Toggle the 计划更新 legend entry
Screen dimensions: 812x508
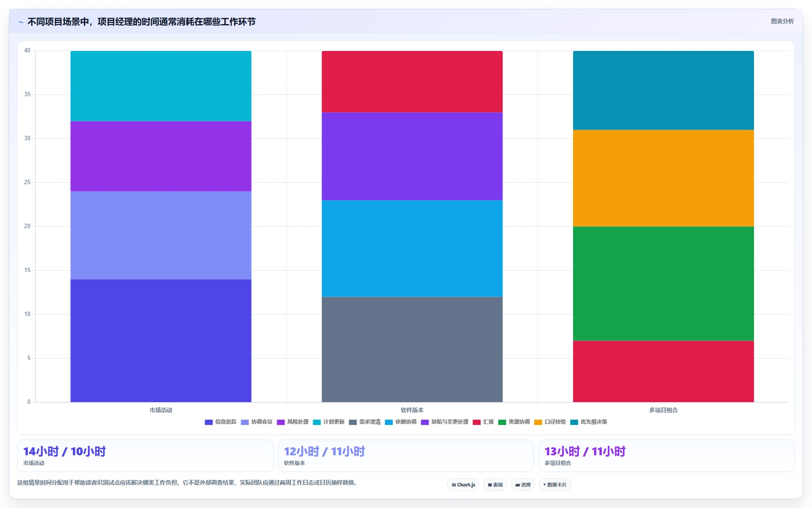click(x=328, y=422)
